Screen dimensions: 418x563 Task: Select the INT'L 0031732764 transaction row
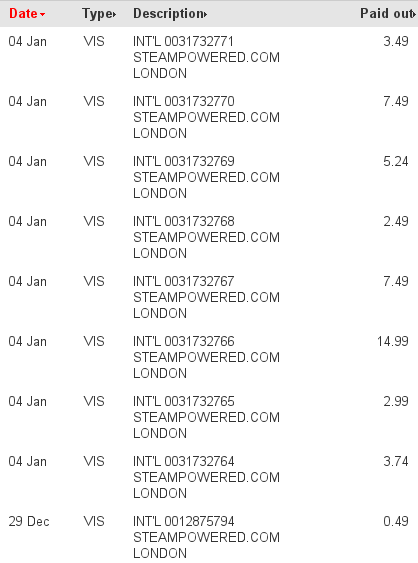click(x=209, y=477)
